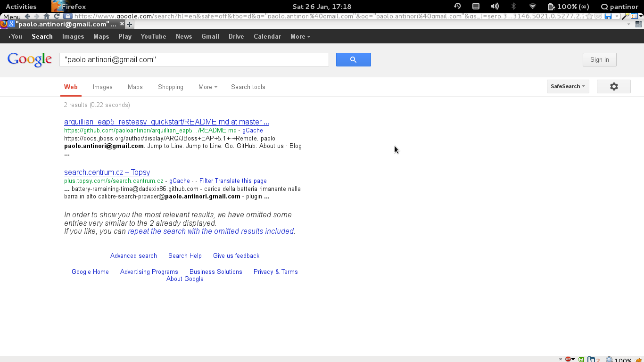Click the Bluetooth icon in top panel

coord(514,6)
